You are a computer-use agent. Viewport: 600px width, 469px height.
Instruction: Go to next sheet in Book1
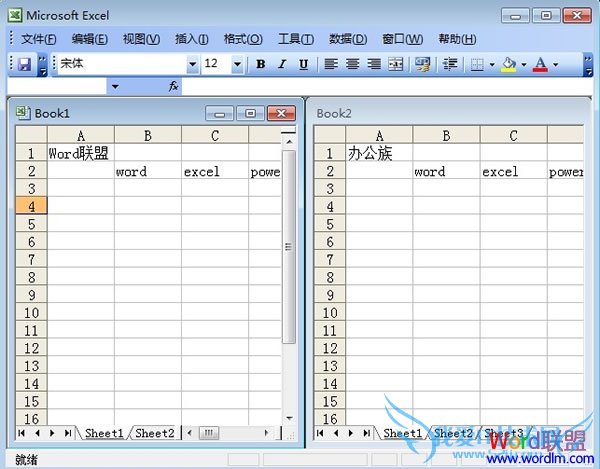[x=52, y=433]
